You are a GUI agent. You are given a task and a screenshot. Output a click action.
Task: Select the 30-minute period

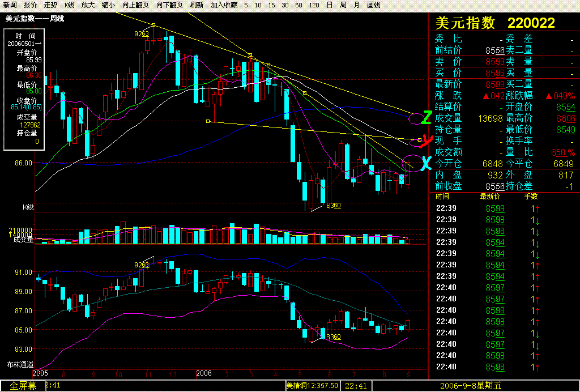(x=285, y=5)
